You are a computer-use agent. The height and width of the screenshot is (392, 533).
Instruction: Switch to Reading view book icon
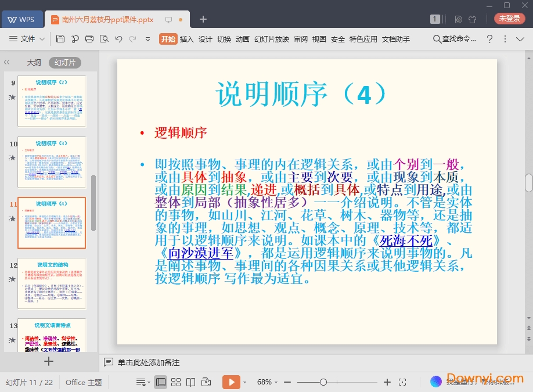point(190,382)
